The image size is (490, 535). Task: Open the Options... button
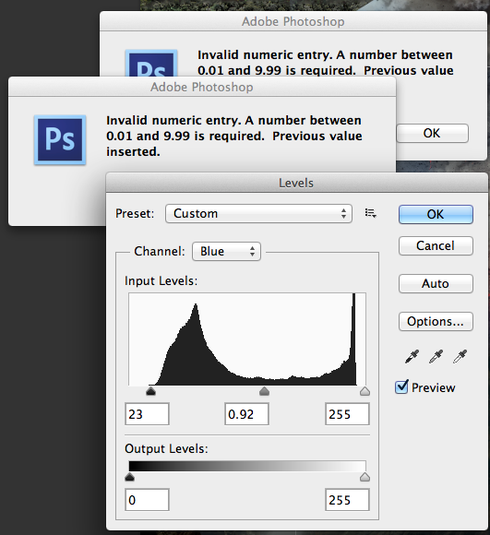436,321
